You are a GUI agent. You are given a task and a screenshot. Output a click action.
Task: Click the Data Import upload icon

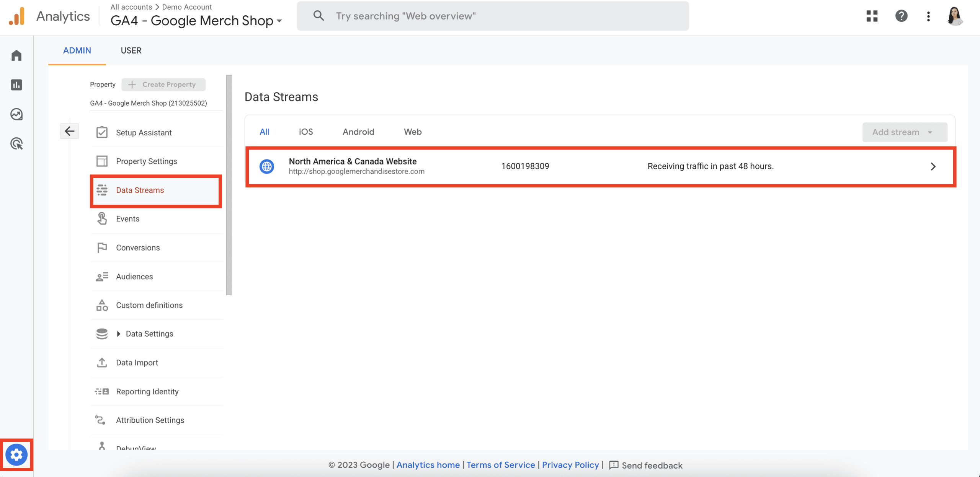point(102,363)
